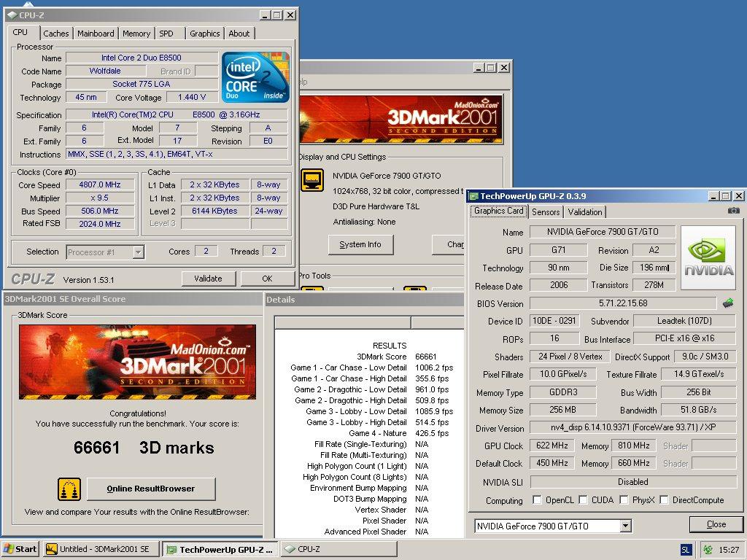Screen dimensions: 747x560
Task: Click the Validate button in CPU-Z
Action: click(x=208, y=279)
